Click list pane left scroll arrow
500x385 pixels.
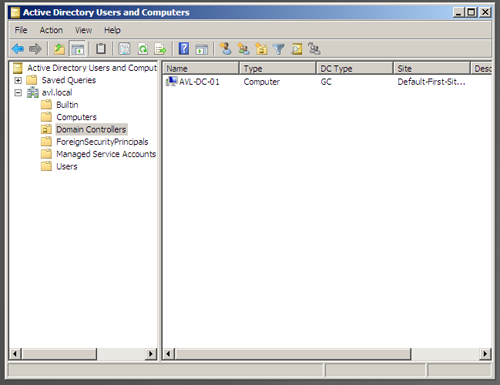169,354
